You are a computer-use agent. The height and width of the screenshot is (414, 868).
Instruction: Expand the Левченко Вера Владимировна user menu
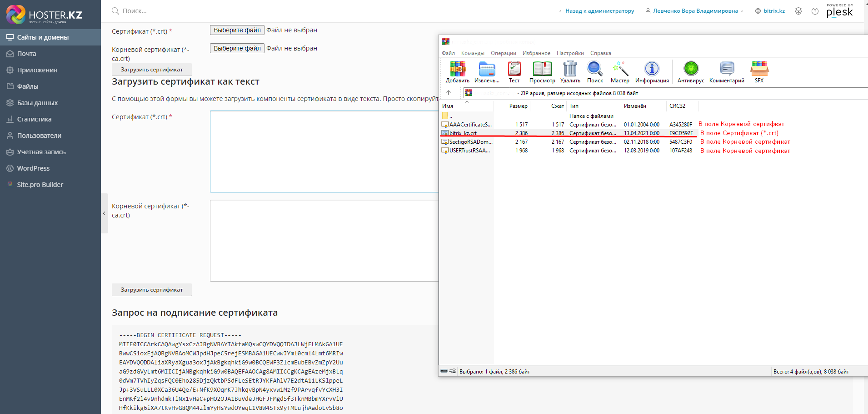tap(695, 11)
